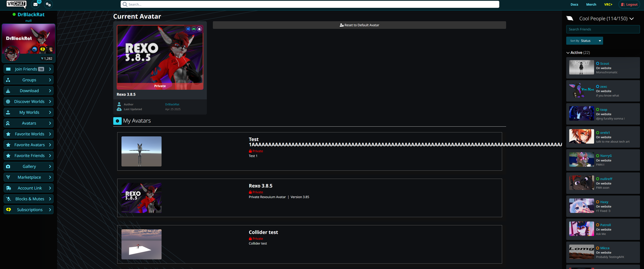644x269 pixels.
Task: Open friend orels1's name
Action: pyautogui.click(x=605, y=133)
